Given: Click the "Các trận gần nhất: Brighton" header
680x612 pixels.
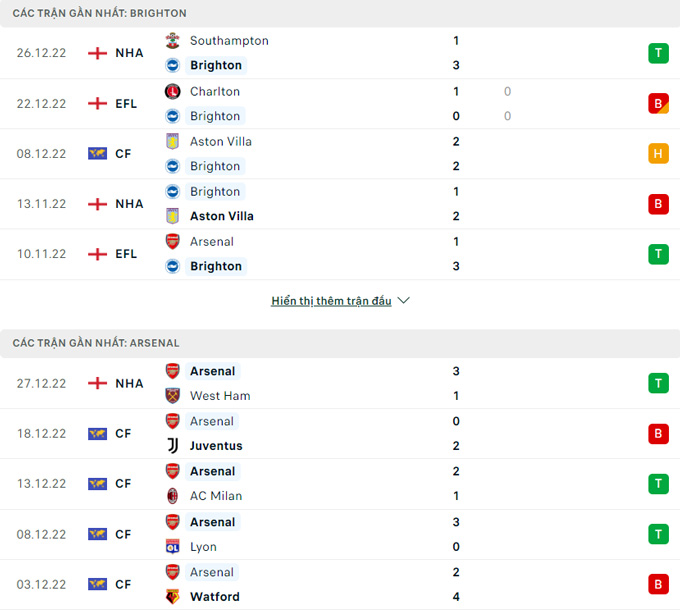Looking at the screenshot, I should 100,13.
